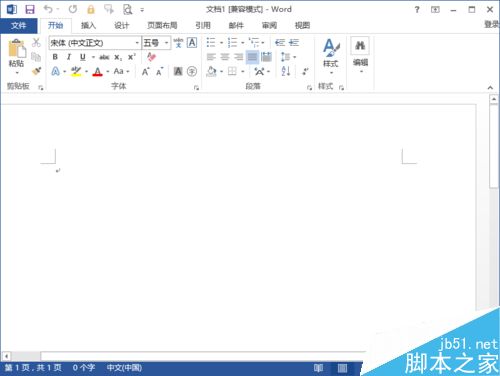The image size is (500, 376).
Task: Click the Save icon in Quick Access Toolbar
Action: pyautogui.click(x=30, y=9)
